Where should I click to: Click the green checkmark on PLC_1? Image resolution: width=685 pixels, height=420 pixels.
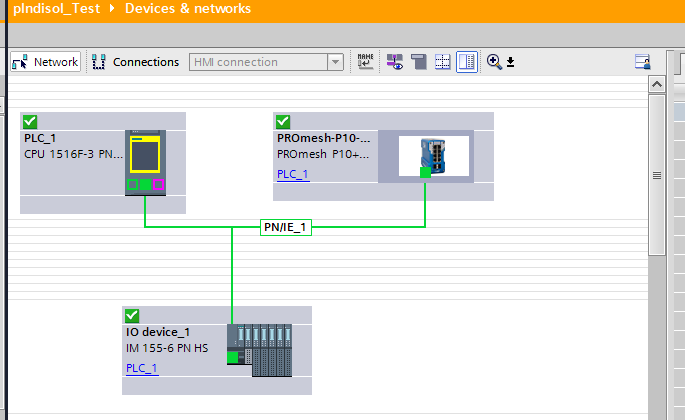tap(30, 121)
